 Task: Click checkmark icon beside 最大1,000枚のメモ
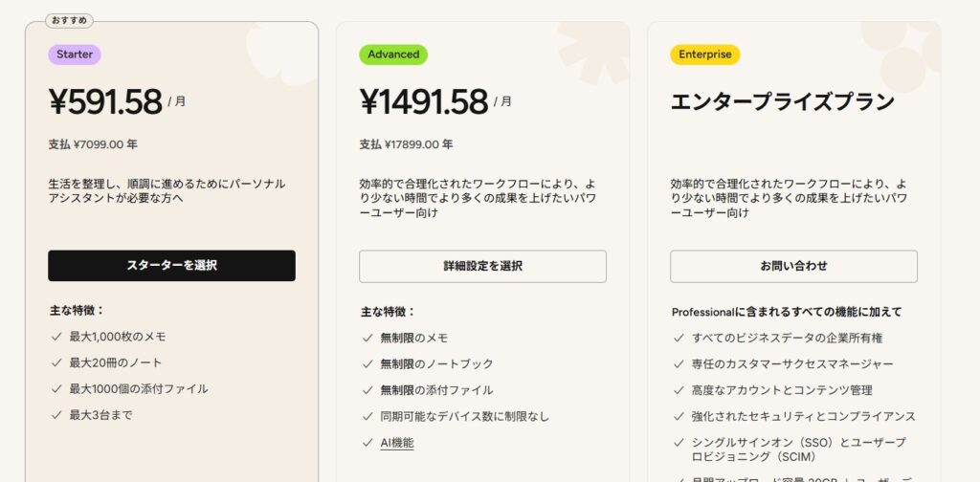pyautogui.click(x=56, y=337)
